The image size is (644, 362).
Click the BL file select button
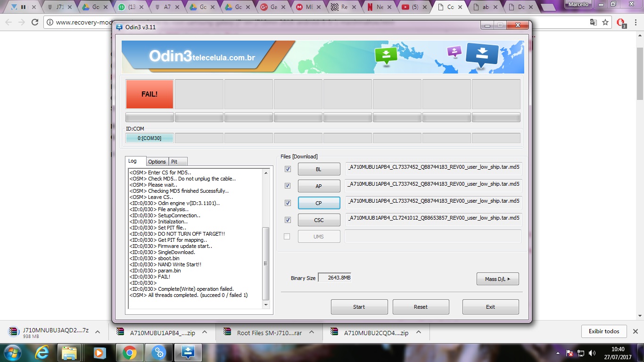[x=319, y=169]
